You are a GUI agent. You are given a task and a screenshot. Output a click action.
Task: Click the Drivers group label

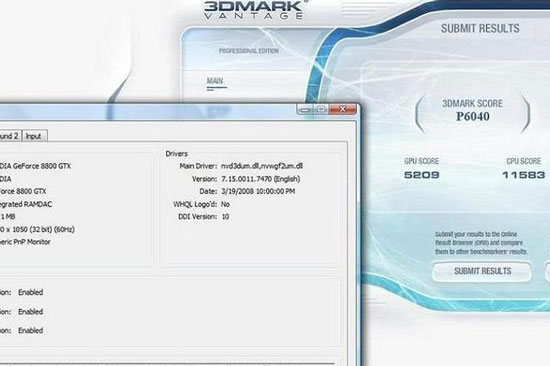point(176,154)
